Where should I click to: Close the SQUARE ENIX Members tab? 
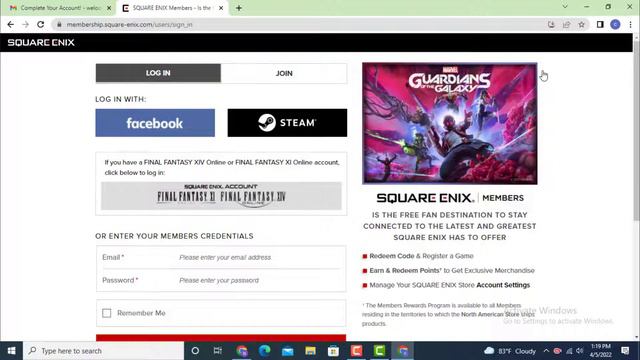[221, 8]
